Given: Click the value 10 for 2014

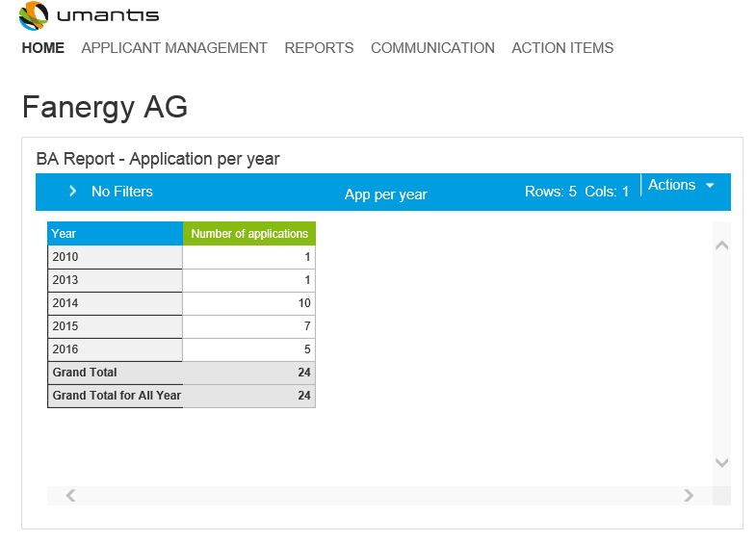Looking at the screenshot, I should (x=249, y=303).
